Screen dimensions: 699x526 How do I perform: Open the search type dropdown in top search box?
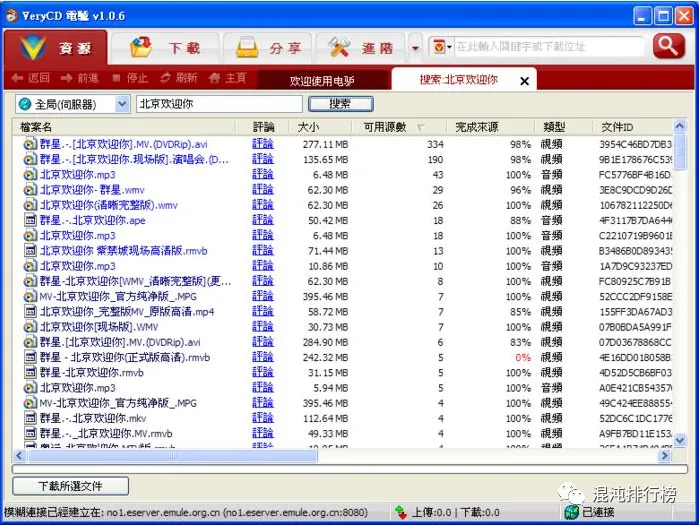pyautogui.click(x=441, y=46)
